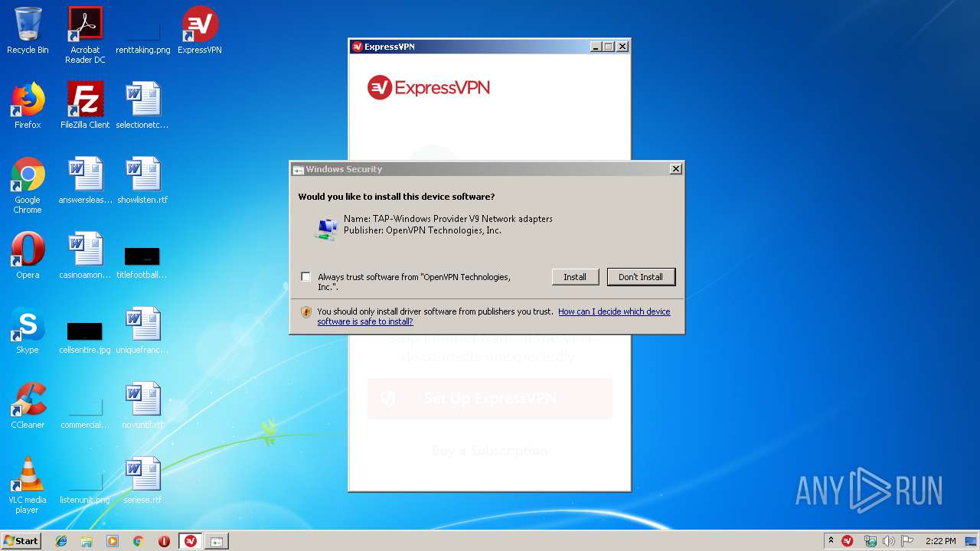
Task: Open Opera from the taskbar
Action: (x=164, y=541)
